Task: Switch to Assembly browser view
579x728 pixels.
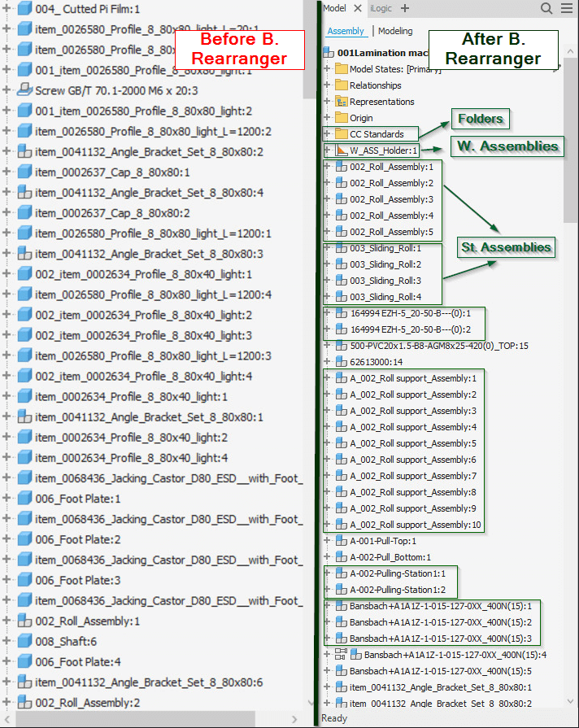Action: (x=346, y=31)
